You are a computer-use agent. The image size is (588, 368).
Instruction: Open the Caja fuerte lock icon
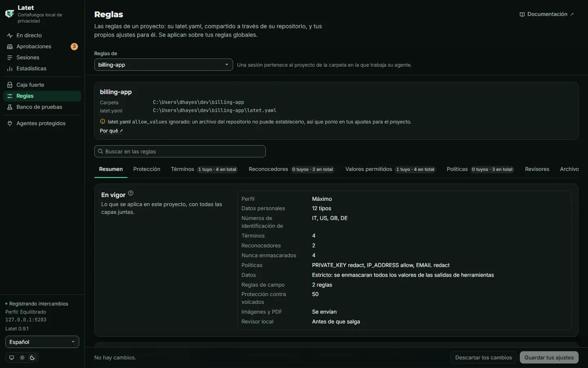pyautogui.click(x=10, y=85)
